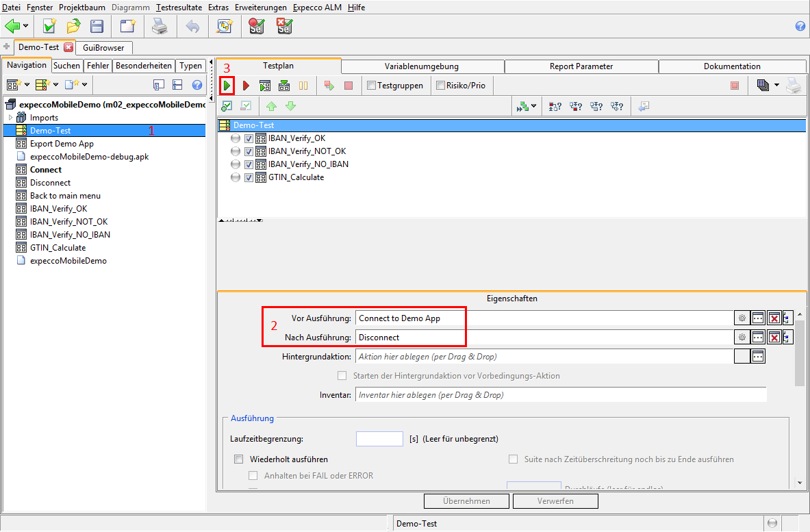Click the green move-up arrow icon
The width and height of the screenshot is (810, 532).
pyautogui.click(x=271, y=106)
